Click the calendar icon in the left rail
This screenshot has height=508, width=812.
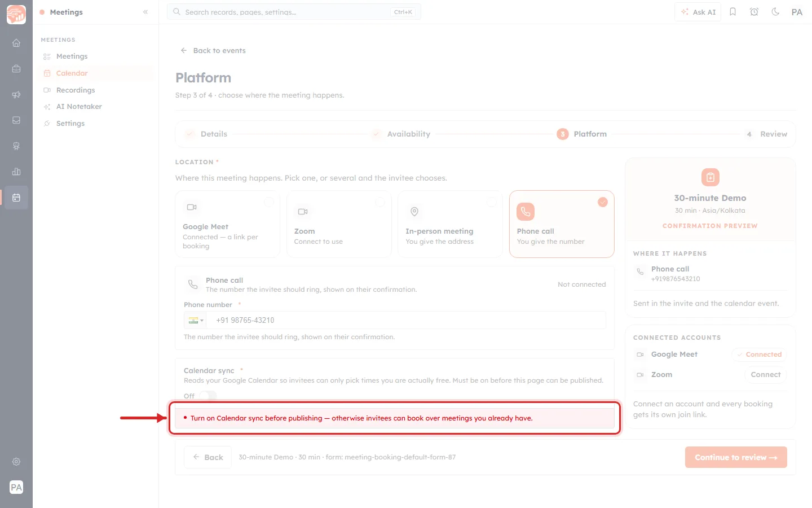pos(16,198)
